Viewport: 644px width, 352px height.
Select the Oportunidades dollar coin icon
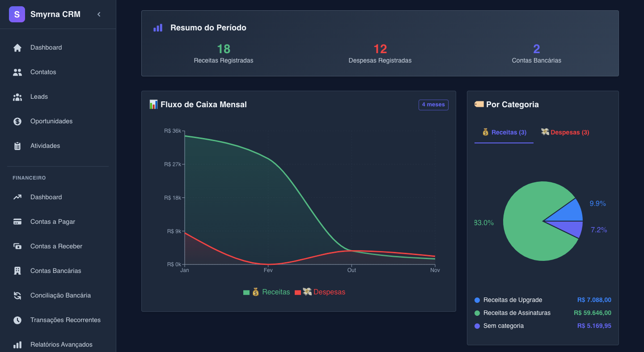tap(17, 122)
